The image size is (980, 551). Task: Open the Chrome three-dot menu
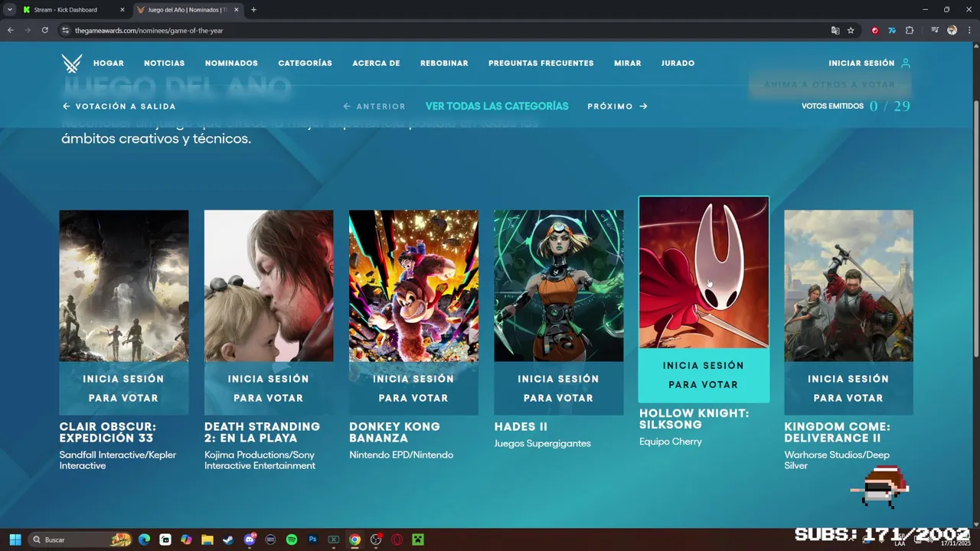click(x=968, y=31)
